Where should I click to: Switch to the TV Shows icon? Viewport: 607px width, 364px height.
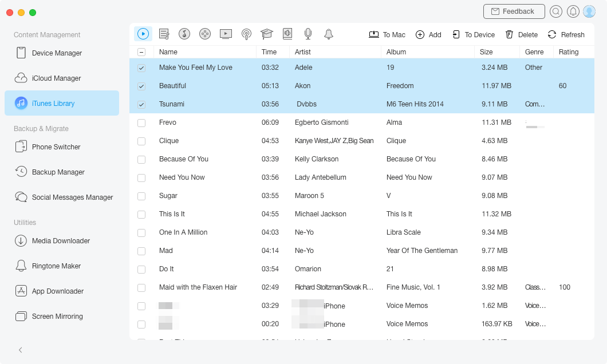coord(226,34)
